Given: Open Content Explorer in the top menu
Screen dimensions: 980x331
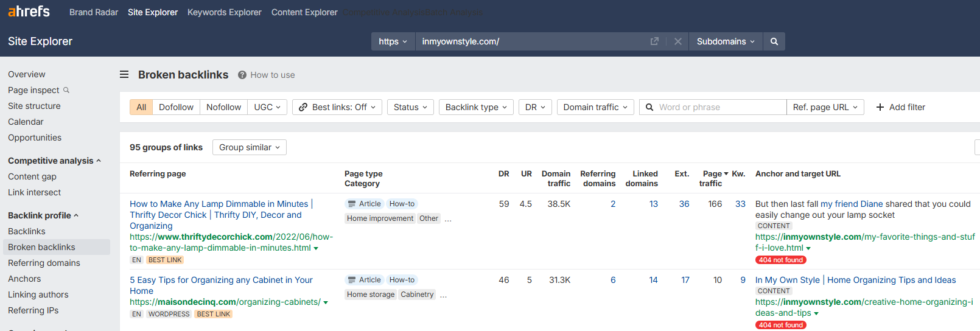Looking at the screenshot, I should point(304,12).
